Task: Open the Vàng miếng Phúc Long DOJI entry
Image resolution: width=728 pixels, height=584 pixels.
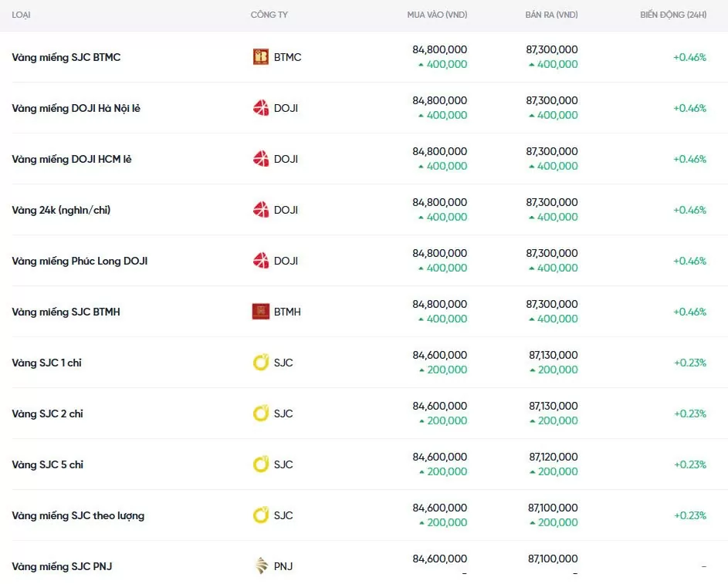Action: [x=80, y=262]
